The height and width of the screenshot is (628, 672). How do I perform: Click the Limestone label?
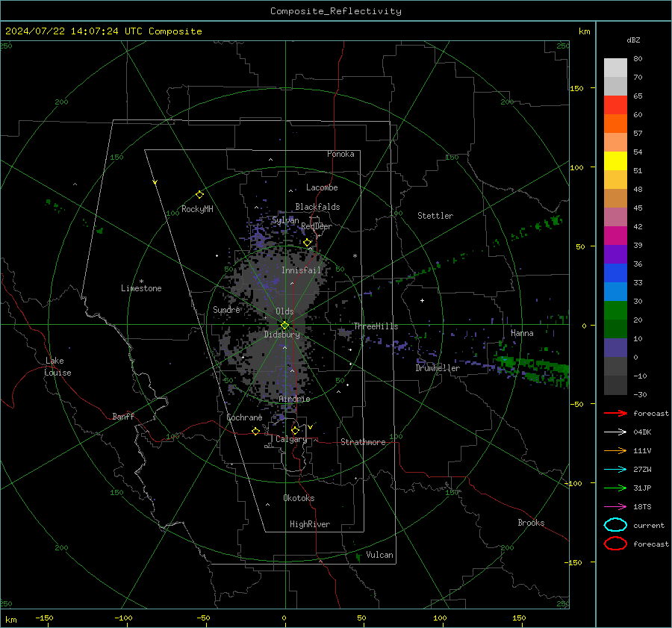pyautogui.click(x=141, y=288)
